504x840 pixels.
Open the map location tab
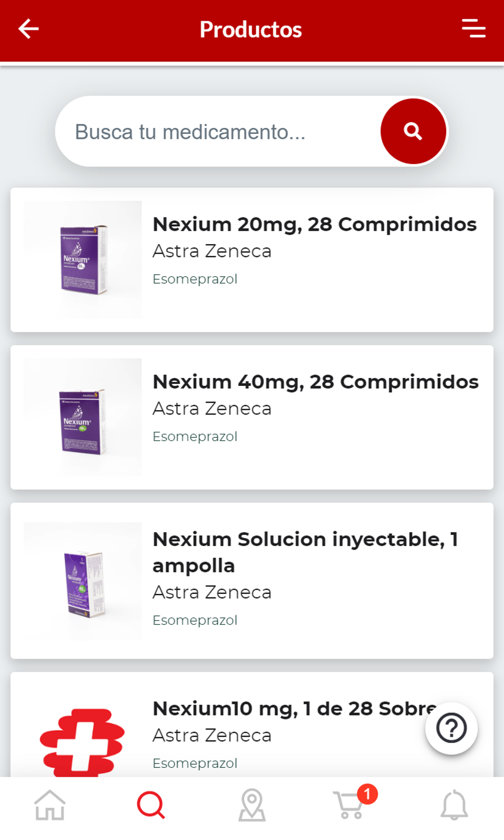(252, 805)
